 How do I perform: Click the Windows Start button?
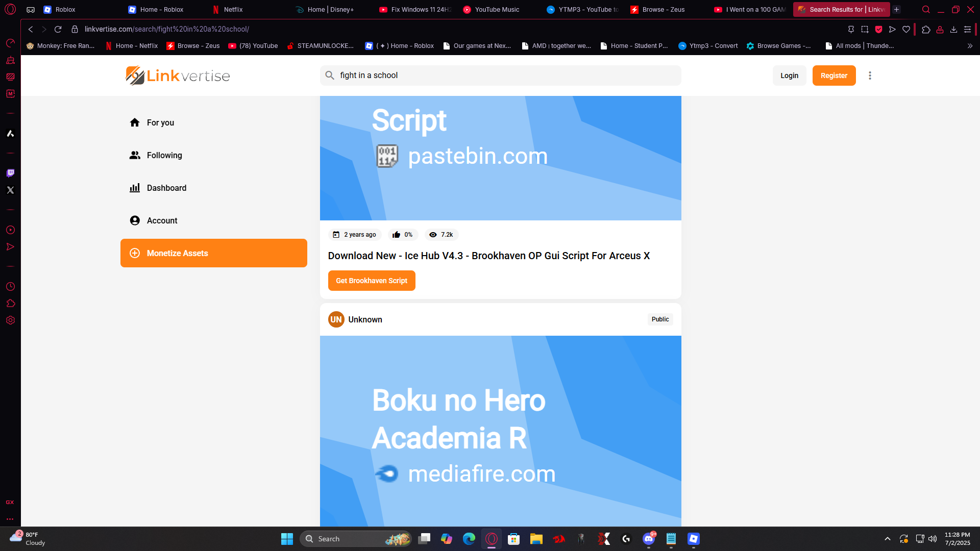point(287,539)
